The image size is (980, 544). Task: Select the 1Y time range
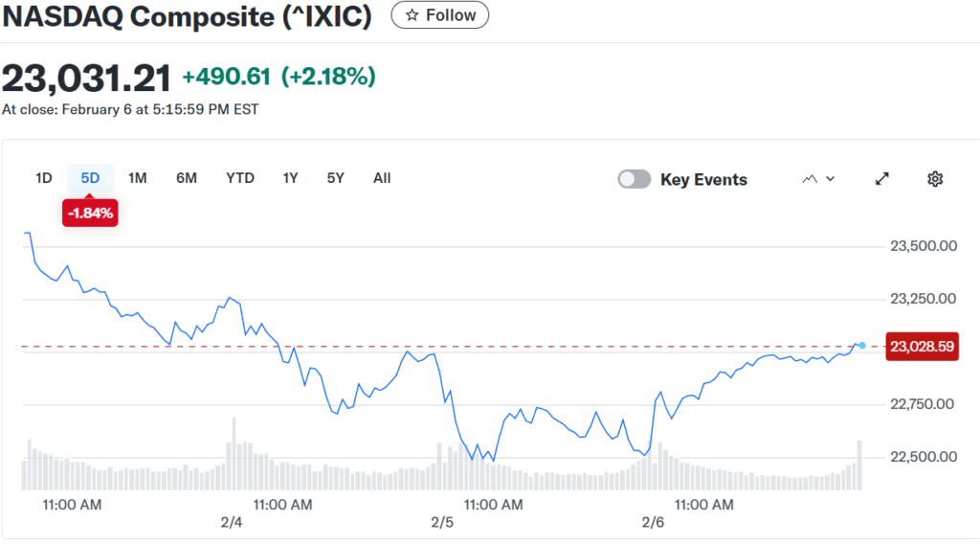290,178
